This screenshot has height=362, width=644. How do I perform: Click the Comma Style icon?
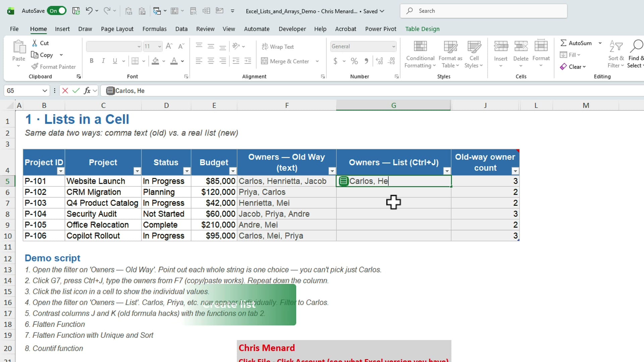tap(366, 61)
